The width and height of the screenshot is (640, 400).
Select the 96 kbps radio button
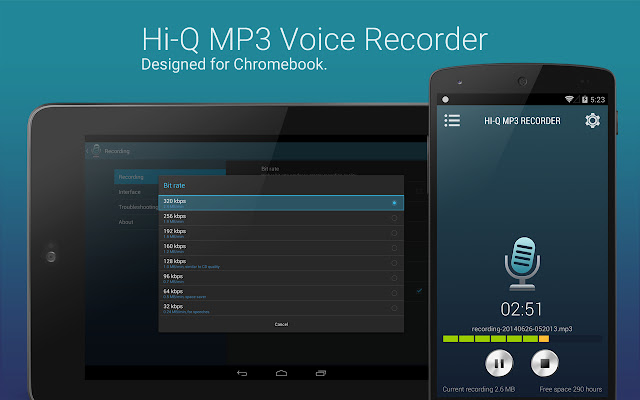[394, 278]
